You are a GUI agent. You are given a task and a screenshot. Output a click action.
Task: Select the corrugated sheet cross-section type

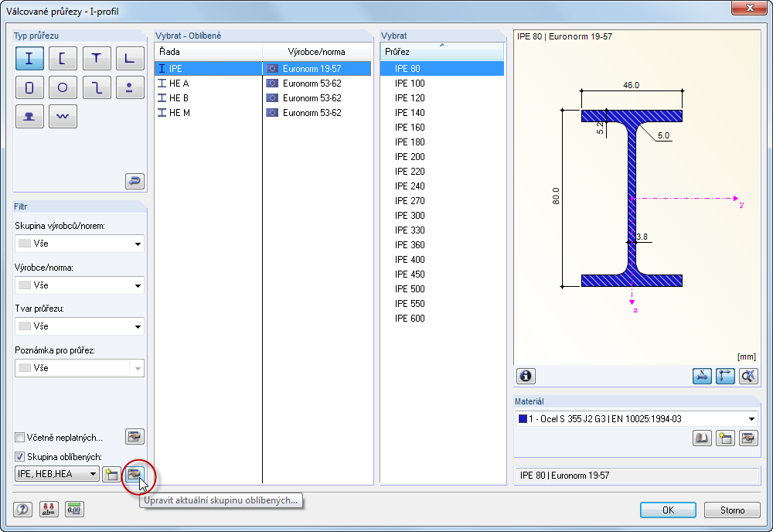[x=63, y=116]
